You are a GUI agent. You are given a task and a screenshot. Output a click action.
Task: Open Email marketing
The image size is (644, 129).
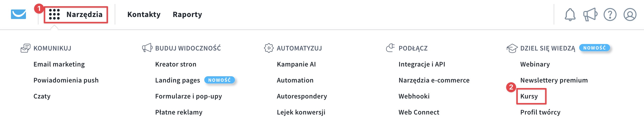[x=59, y=64]
